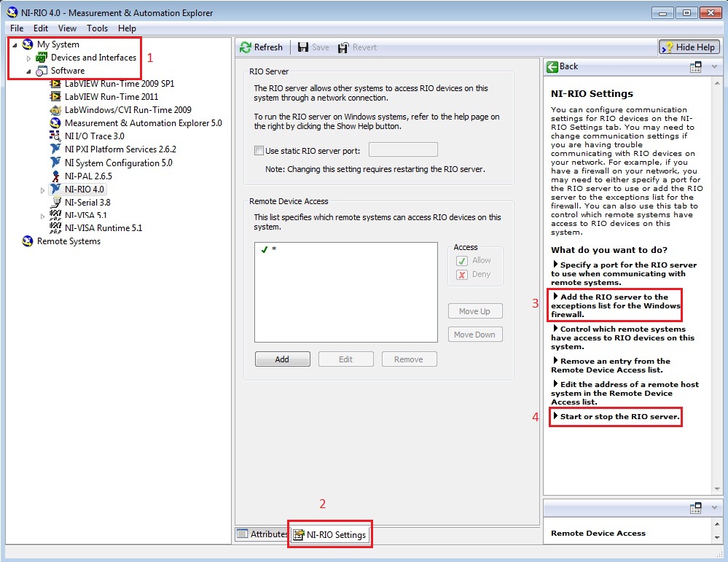Screen dimensions: 728x562
Task: Open 'Remove an entry from the Remote Device Access list' link
Action: [x=611, y=365]
